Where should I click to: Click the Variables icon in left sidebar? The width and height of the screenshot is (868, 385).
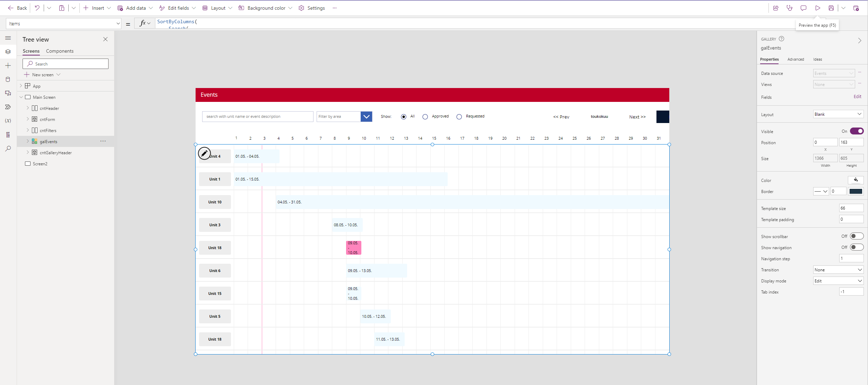click(8, 121)
